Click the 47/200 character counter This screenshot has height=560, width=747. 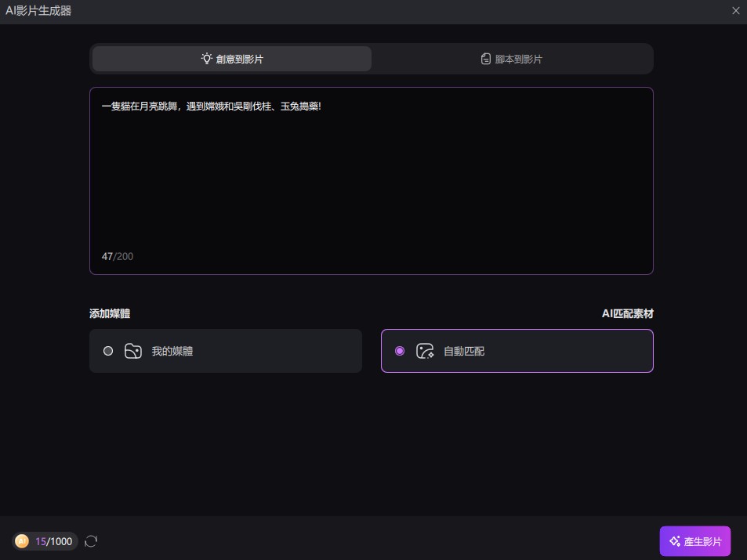tap(118, 256)
